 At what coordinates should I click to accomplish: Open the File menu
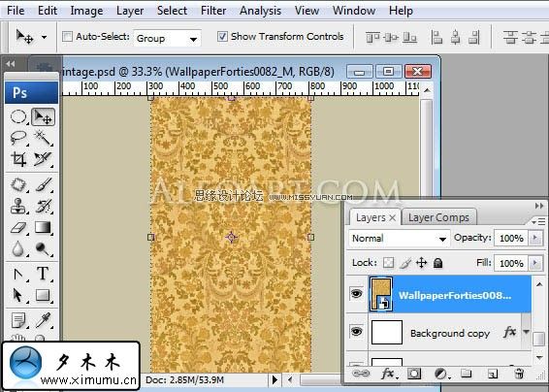point(16,11)
